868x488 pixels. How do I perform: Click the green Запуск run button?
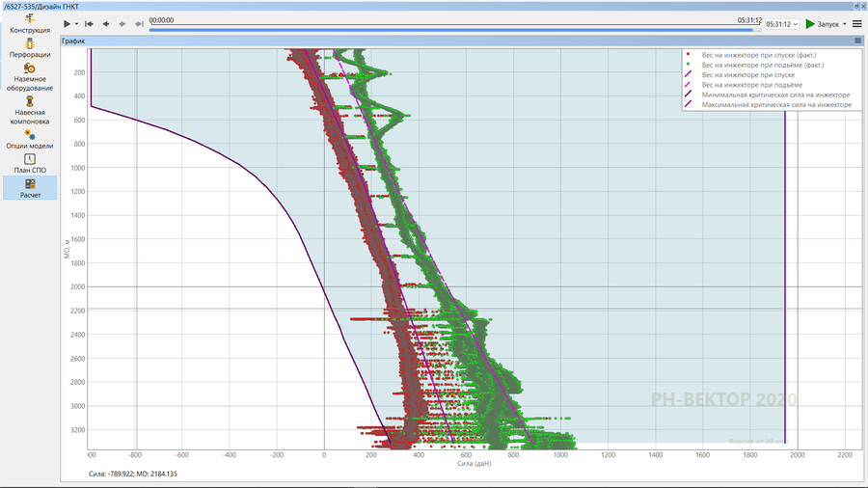pos(823,24)
